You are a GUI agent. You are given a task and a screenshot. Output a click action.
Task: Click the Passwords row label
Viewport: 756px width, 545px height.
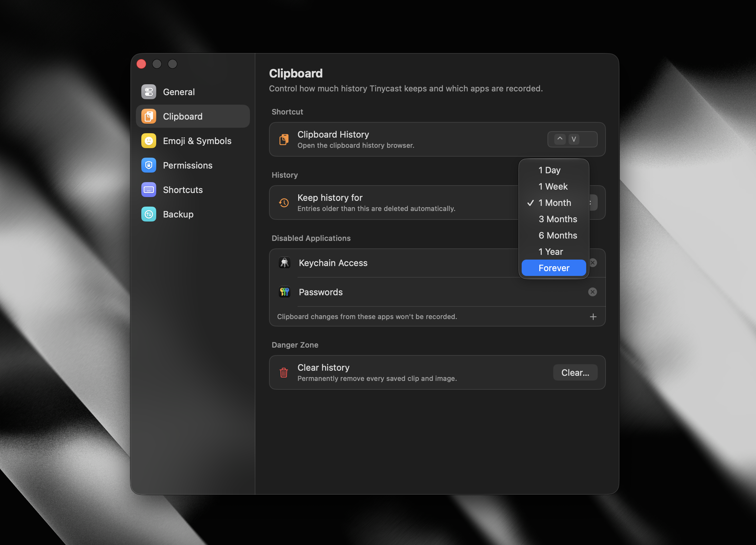click(321, 292)
